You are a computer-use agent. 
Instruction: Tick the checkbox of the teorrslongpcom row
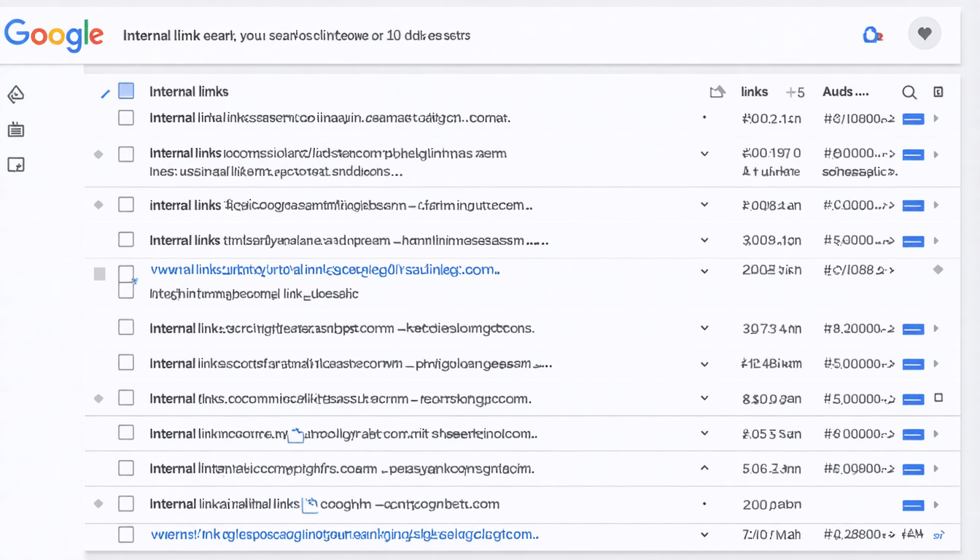point(126,398)
